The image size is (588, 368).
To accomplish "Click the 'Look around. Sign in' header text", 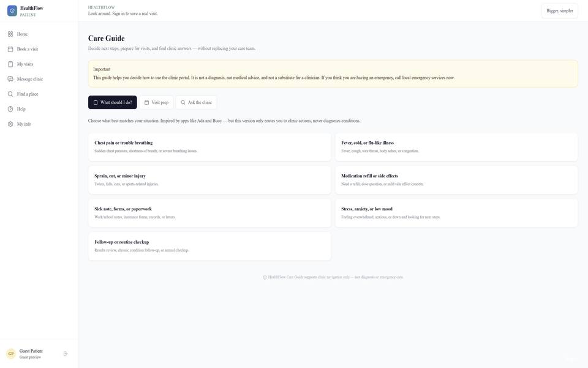I will 123,13.
